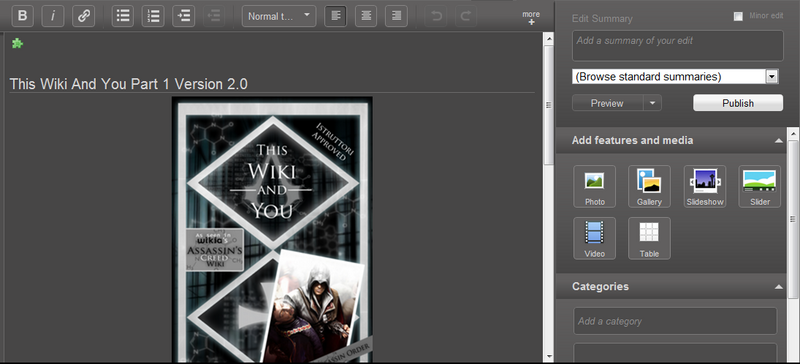Add a Photo to the page

(594, 186)
